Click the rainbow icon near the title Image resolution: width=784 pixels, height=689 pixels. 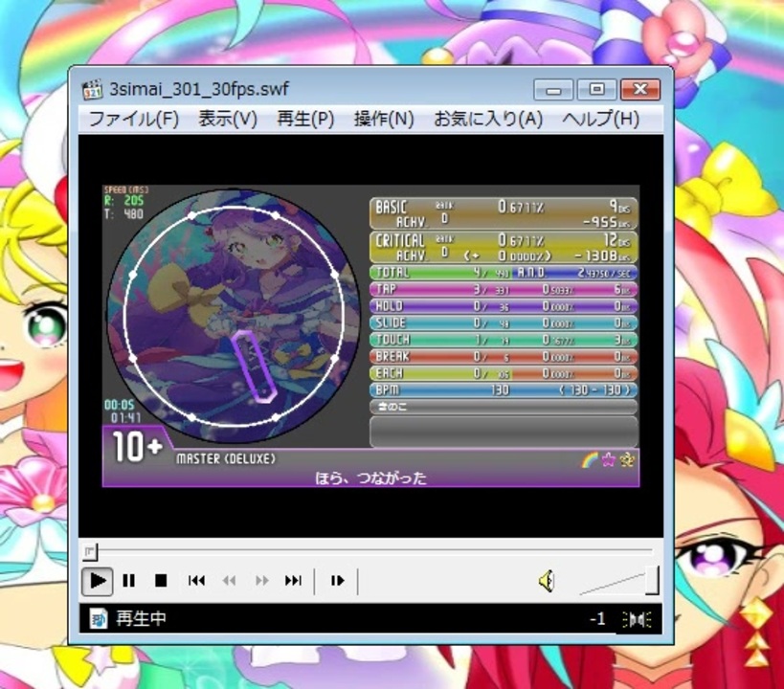(x=590, y=460)
